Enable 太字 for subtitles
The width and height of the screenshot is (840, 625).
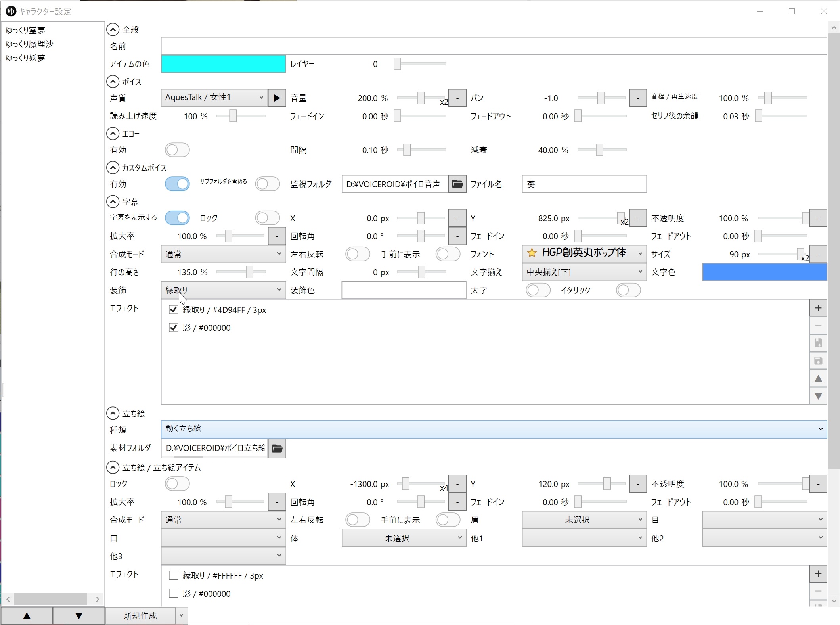(538, 290)
